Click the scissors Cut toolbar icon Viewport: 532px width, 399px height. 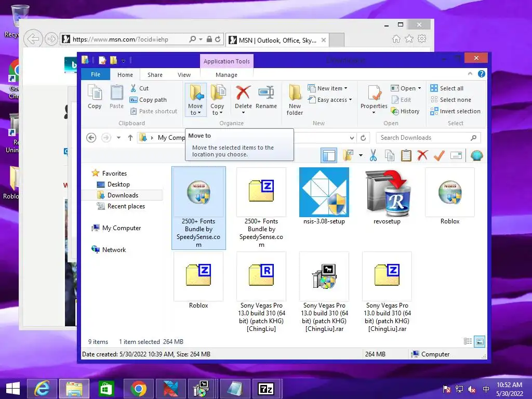(373, 156)
